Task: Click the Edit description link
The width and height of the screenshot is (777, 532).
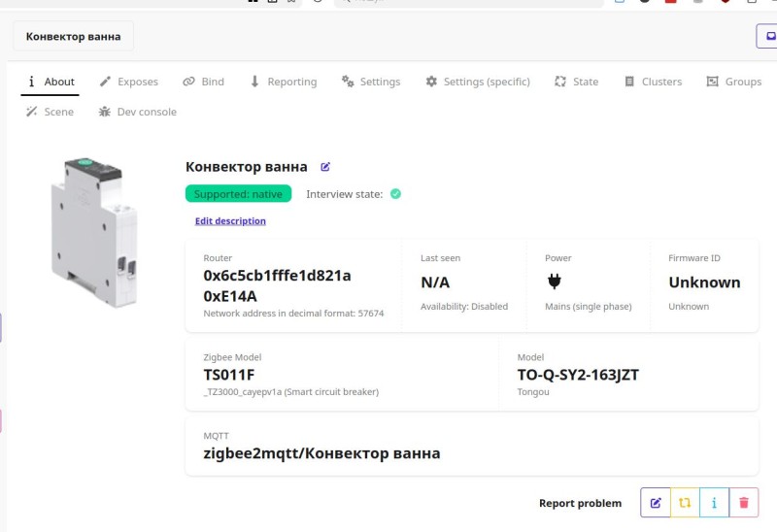Action: click(230, 221)
